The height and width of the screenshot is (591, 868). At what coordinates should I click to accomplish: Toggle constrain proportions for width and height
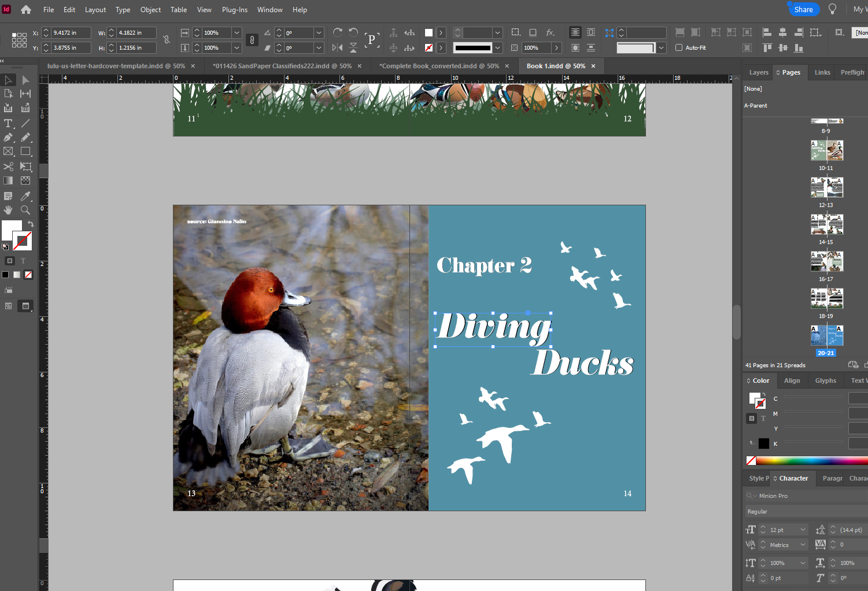167,40
